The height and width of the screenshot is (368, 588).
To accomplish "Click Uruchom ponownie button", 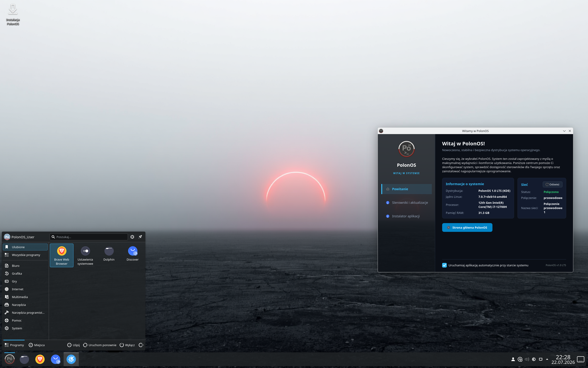I will 100,345.
